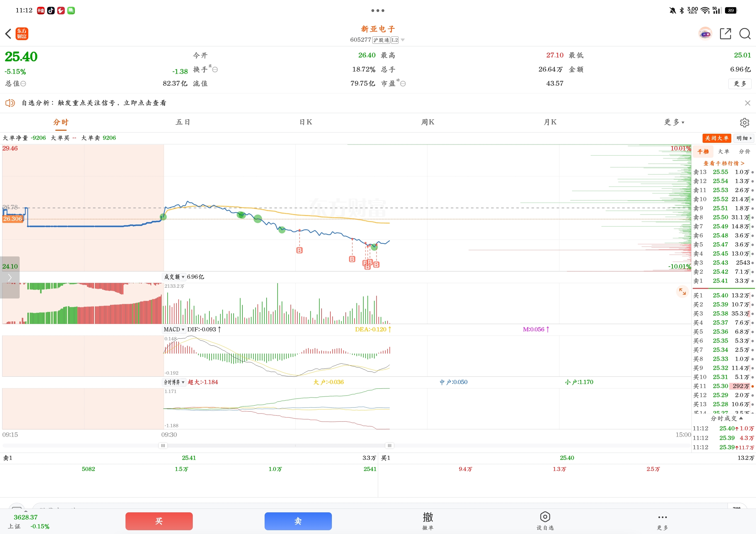Screen dimensions: 756x534
Task: Open the 成交额 indicator dropdown
Action: click(x=174, y=277)
